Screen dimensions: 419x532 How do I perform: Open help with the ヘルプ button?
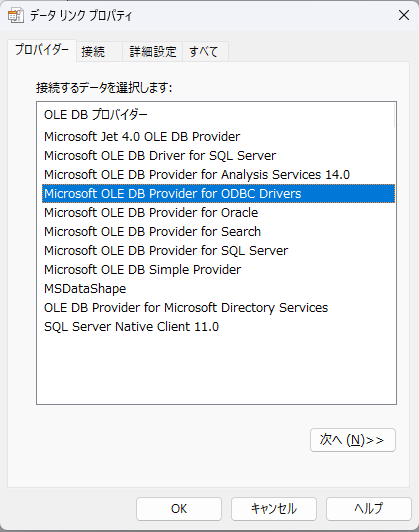point(369,509)
